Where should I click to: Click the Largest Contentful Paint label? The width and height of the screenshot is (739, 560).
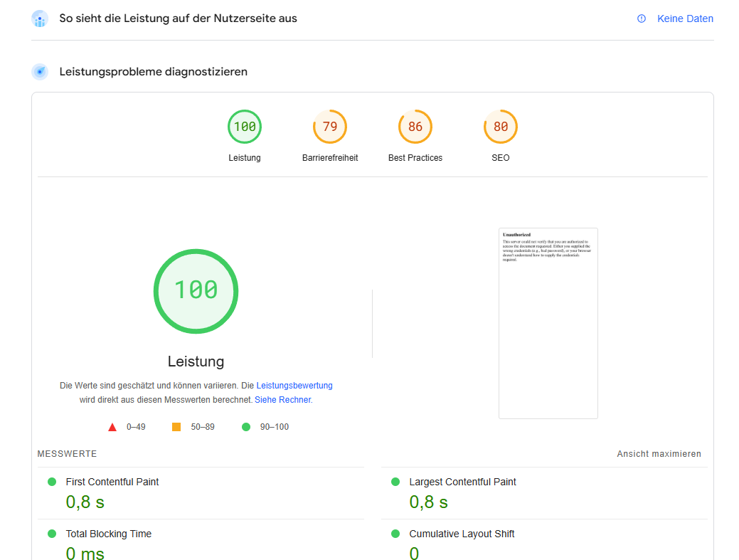click(462, 482)
